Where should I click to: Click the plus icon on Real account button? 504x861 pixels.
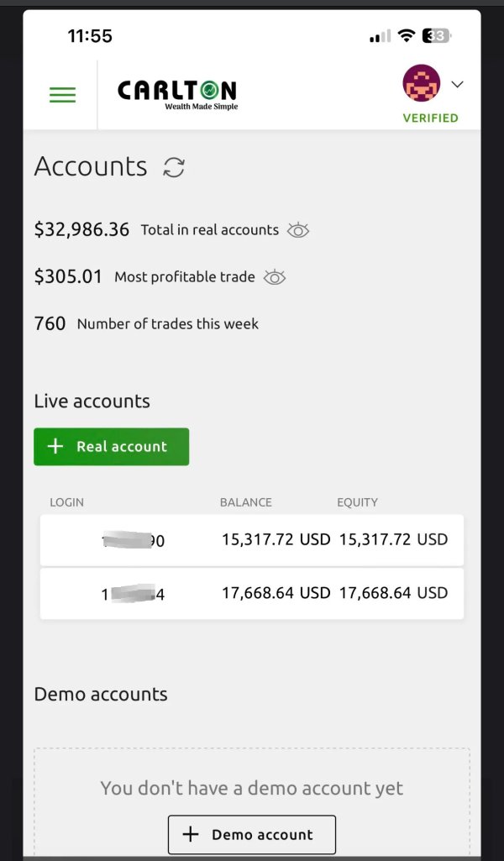point(55,447)
